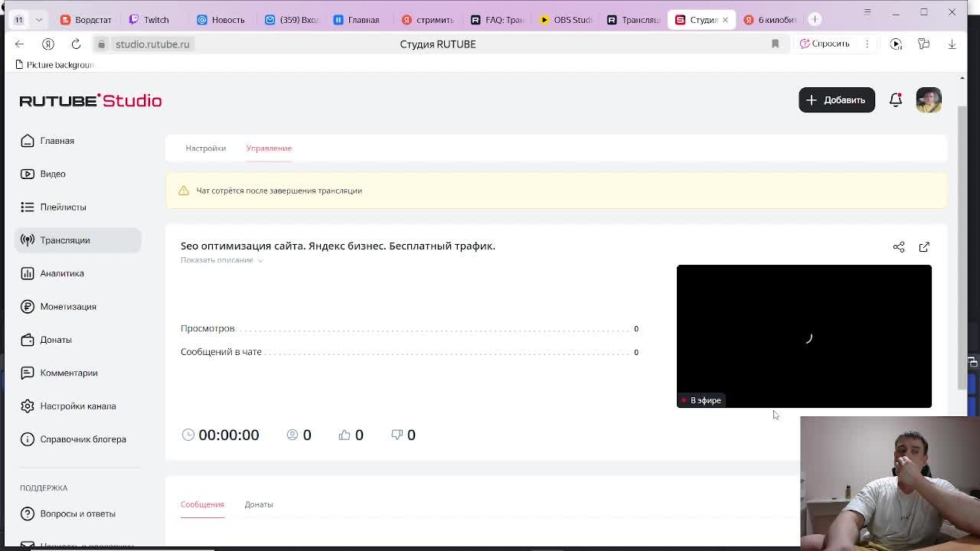This screenshot has width=980, height=551.
Task: Switch to the Twitch browser tab
Action: pos(149,19)
